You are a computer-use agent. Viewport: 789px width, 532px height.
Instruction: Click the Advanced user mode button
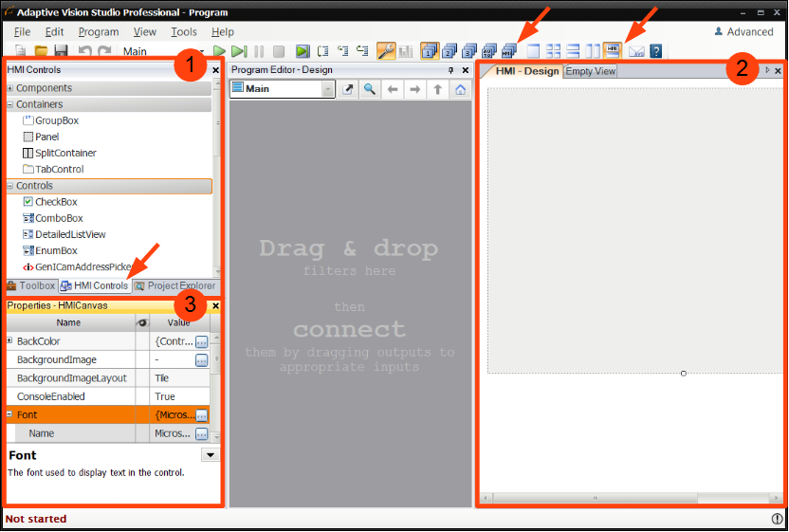pyautogui.click(x=743, y=32)
